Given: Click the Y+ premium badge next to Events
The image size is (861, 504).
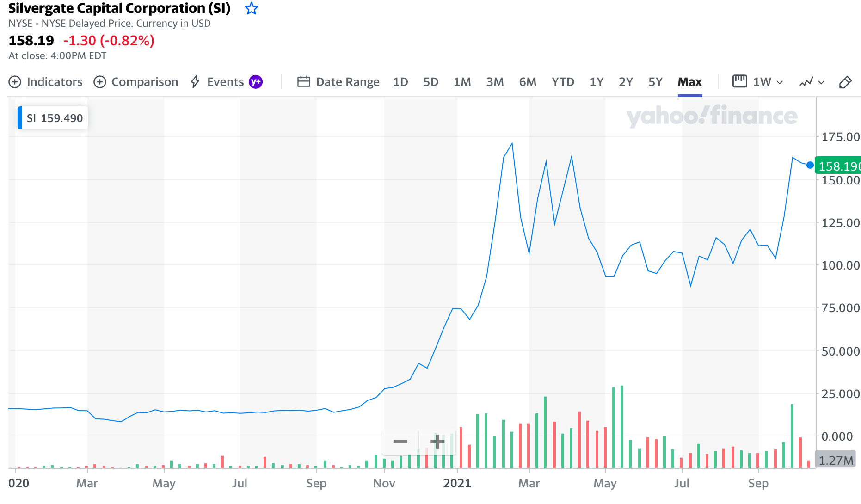Looking at the screenshot, I should point(256,82).
